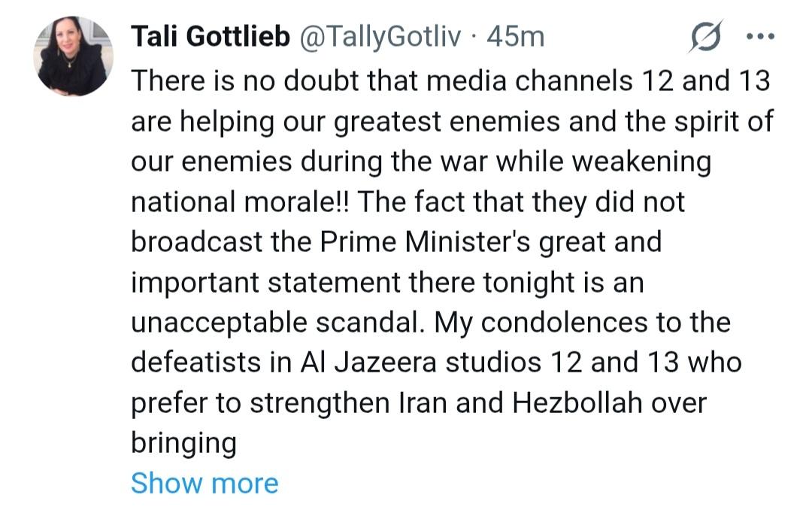Click the @TallyGotliv handle

pyautogui.click(x=380, y=37)
